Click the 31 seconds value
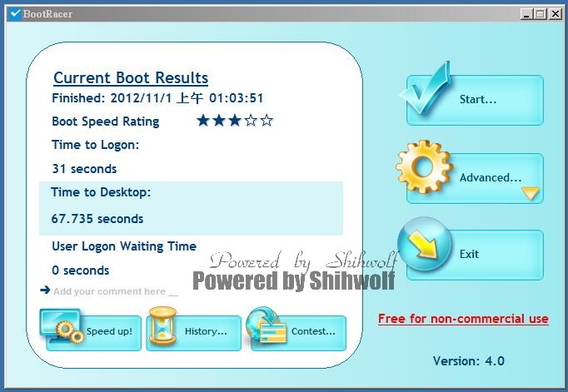 point(84,169)
